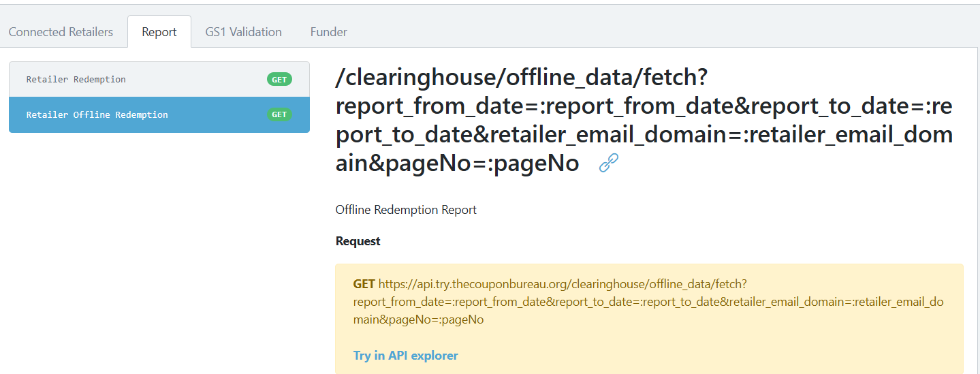The width and height of the screenshot is (980, 374).
Task: Click the Offline Redemption Report description text
Action: pyautogui.click(x=406, y=210)
